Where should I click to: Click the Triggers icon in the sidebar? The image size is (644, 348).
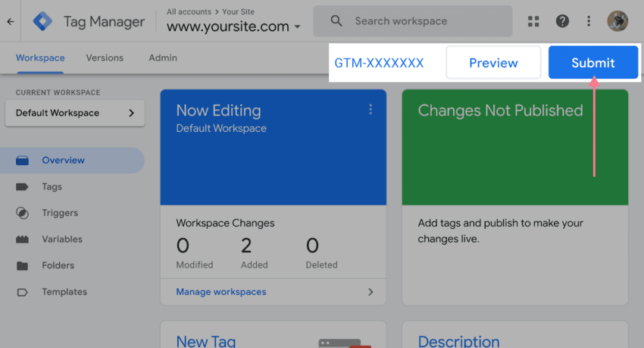[x=22, y=213]
